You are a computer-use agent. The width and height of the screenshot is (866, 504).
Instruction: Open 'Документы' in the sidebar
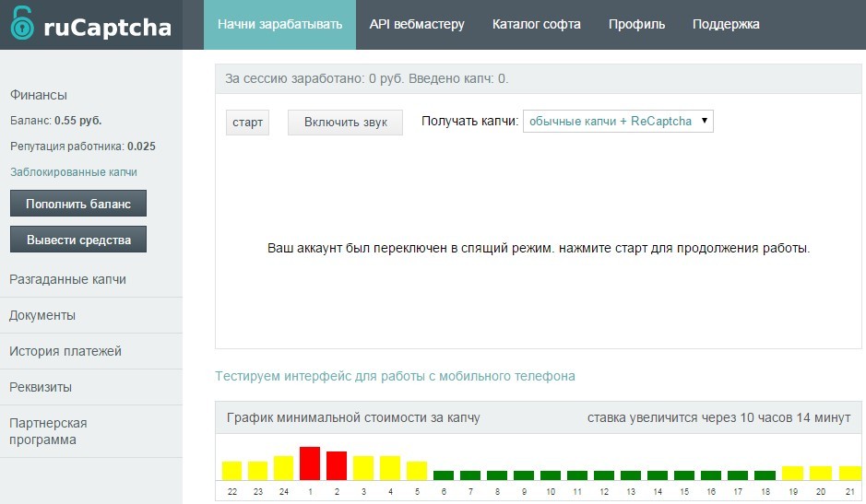(42, 315)
